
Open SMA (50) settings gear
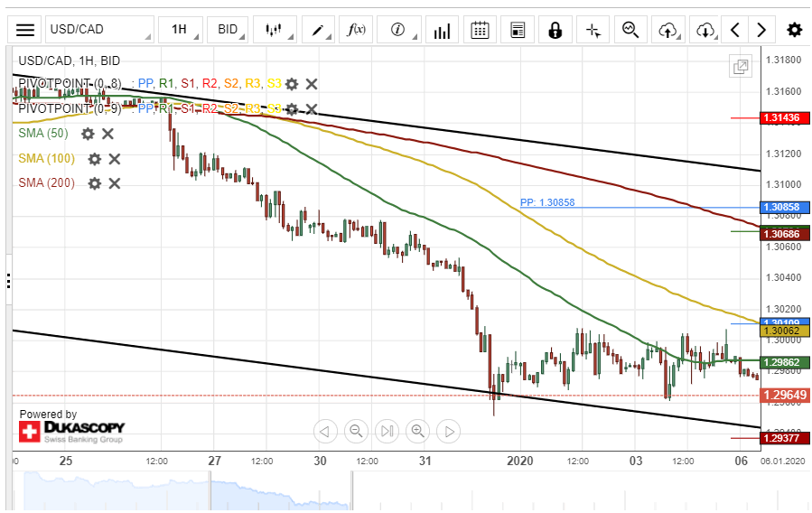[88, 134]
